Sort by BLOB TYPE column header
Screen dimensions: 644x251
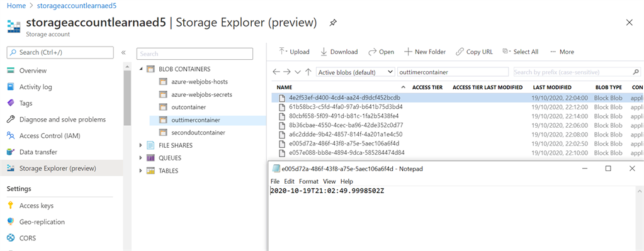tap(608, 87)
